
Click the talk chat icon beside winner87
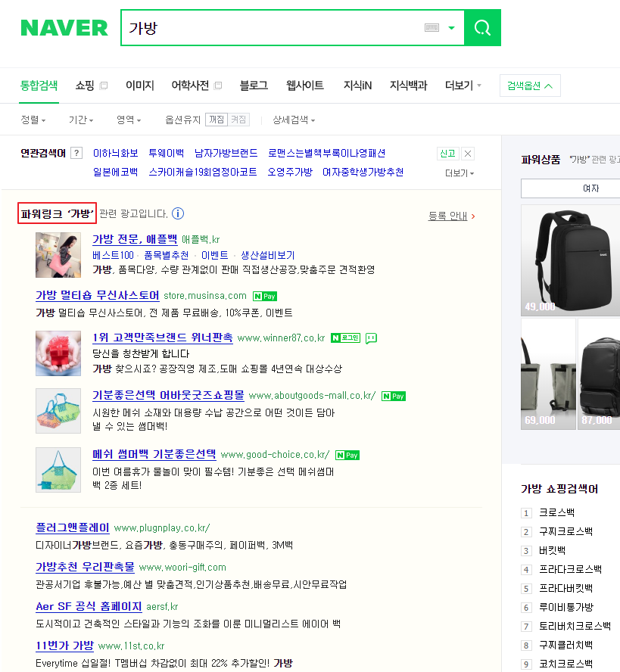[x=371, y=338]
